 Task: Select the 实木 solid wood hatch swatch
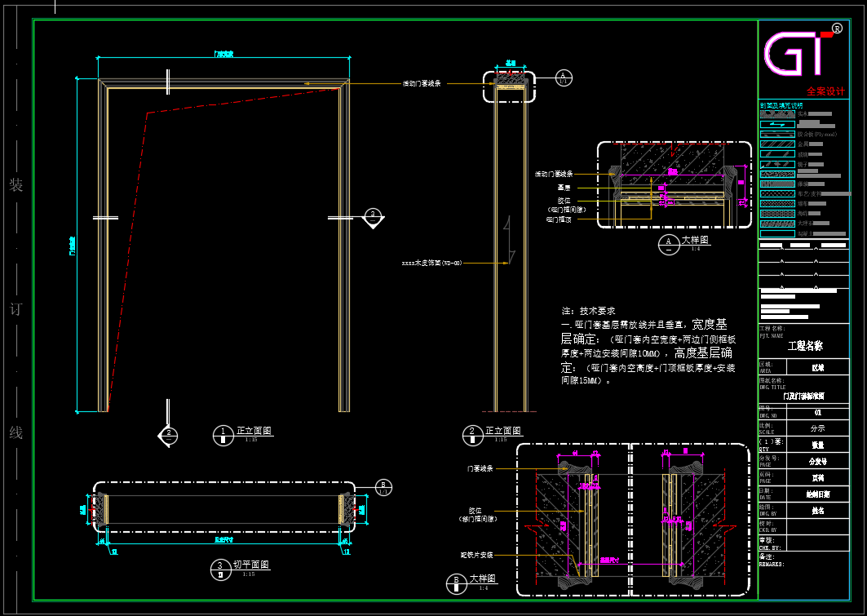[x=776, y=114]
